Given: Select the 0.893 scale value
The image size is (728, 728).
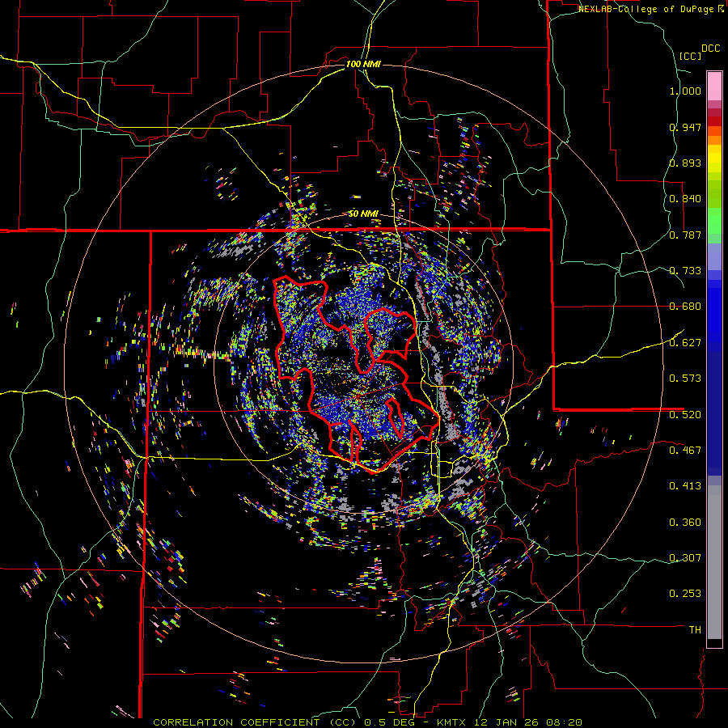Looking at the screenshot, I should (685, 163).
